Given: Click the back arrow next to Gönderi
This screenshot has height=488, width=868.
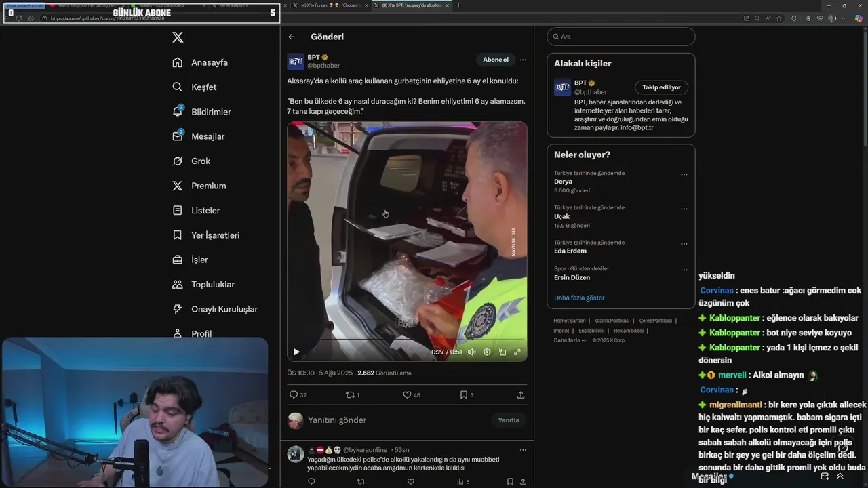Looking at the screenshot, I should point(292,37).
